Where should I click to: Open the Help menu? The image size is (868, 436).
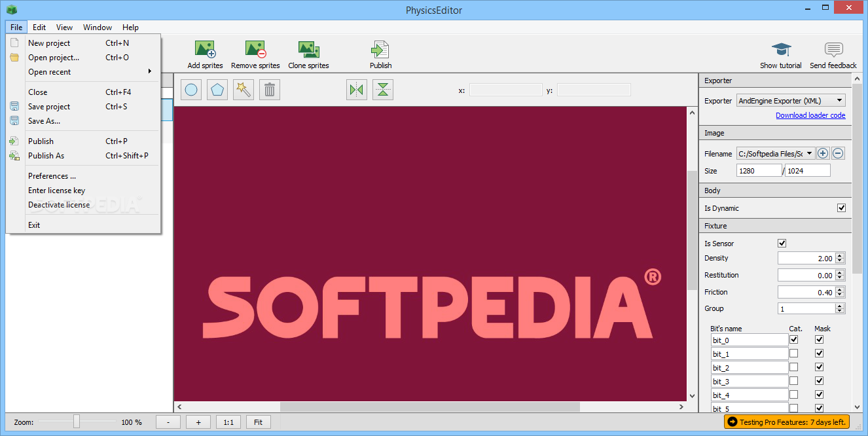coord(130,27)
